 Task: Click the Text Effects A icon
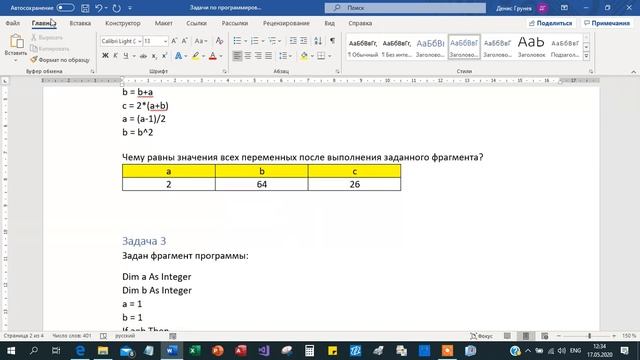(x=178, y=56)
